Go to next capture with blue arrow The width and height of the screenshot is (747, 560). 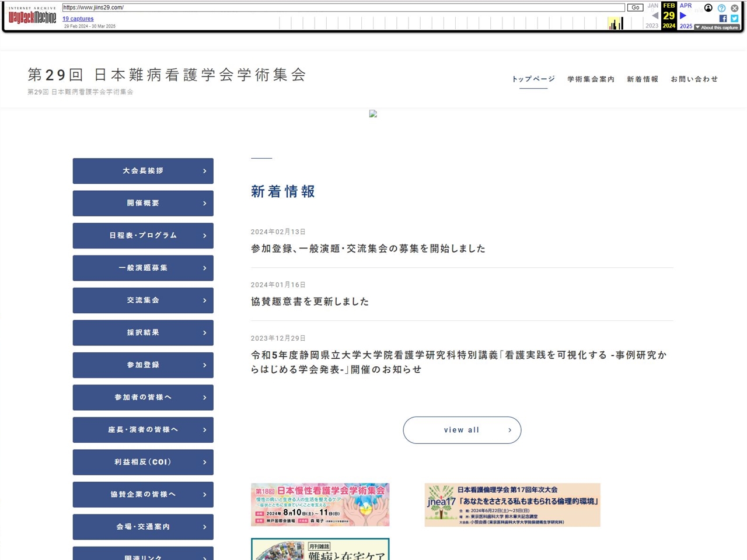[x=683, y=16]
